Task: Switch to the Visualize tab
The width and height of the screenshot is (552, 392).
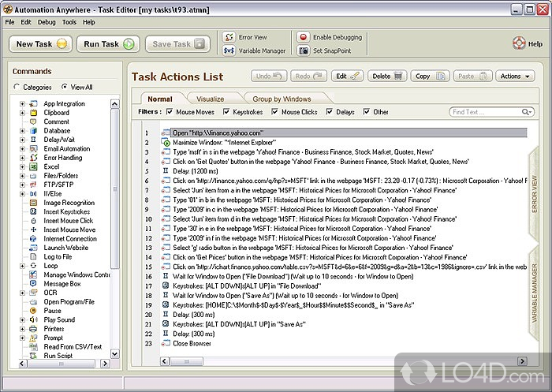Action: pos(210,99)
